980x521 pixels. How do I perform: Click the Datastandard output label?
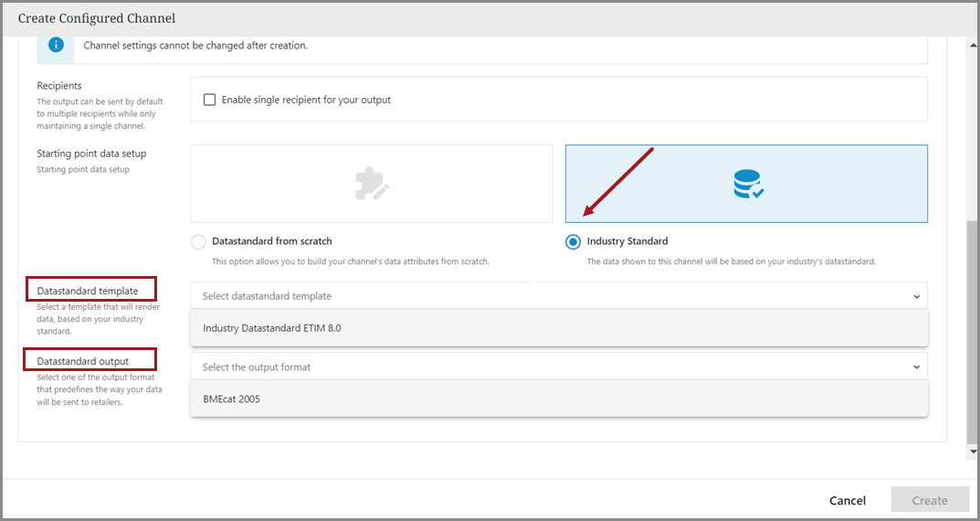click(x=83, y=361)
